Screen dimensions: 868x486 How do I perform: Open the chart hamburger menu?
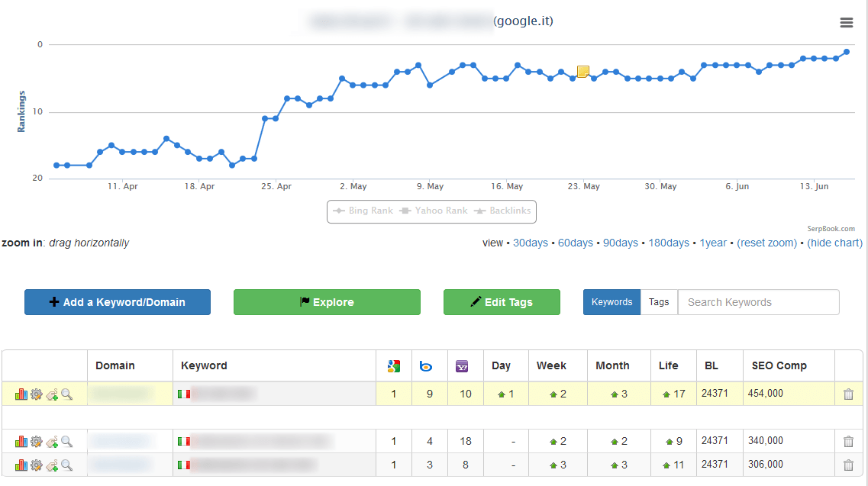pyautogui.click(x=846, y=22)
